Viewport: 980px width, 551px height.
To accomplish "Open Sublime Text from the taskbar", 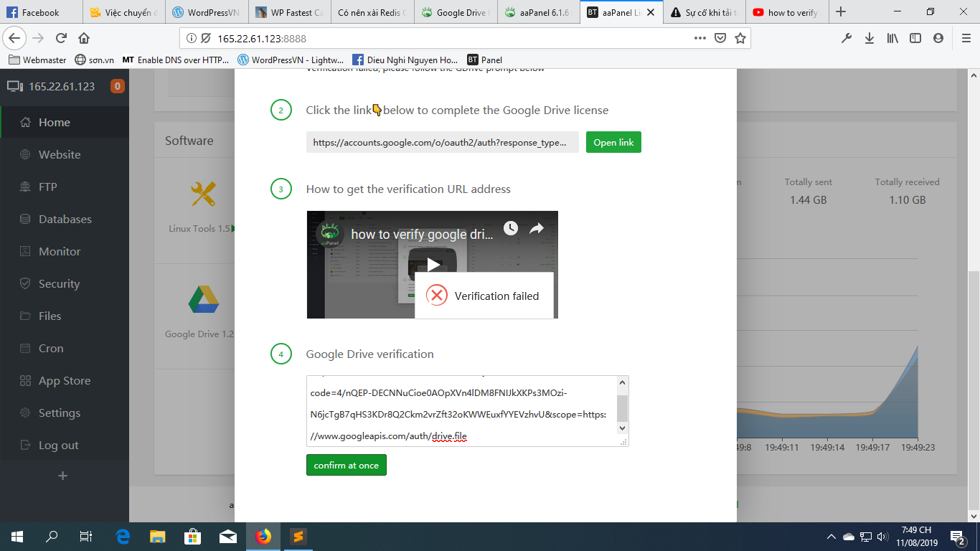I will (298, 537).
